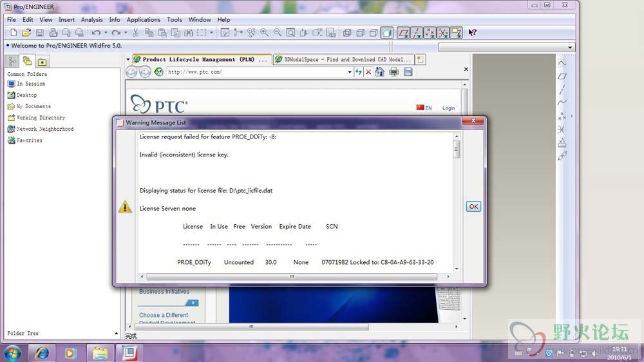Open the Tools menu
This screenshot has width=644, height=362.
[174, 20]
